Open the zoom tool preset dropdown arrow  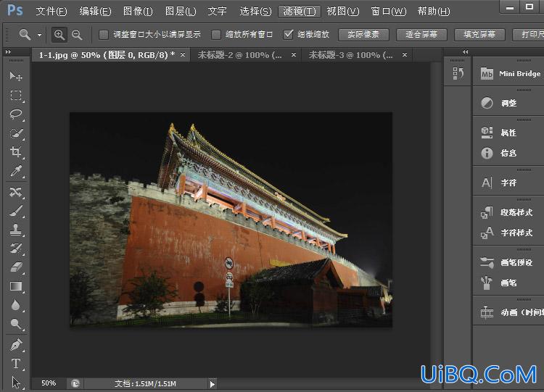point(39,35)
